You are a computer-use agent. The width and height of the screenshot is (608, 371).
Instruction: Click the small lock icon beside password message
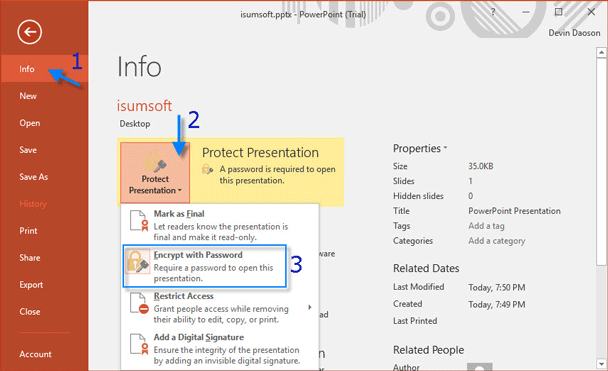207,169
